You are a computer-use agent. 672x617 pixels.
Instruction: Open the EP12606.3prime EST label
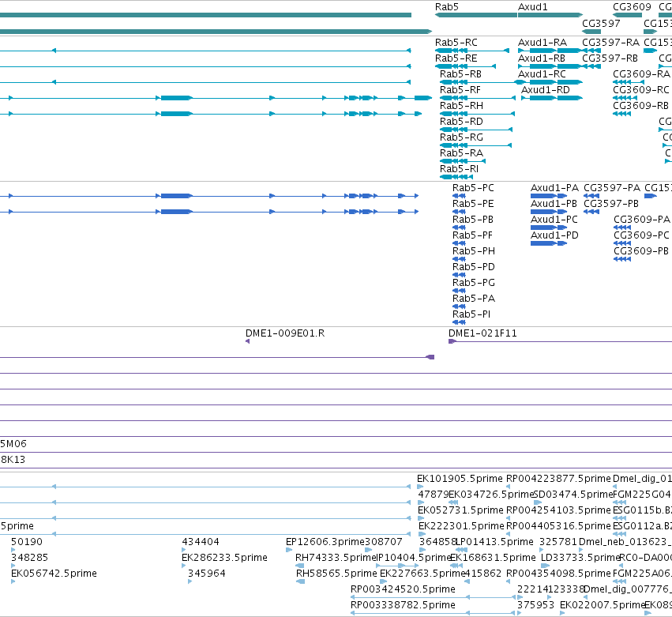[x=325, y=542]
